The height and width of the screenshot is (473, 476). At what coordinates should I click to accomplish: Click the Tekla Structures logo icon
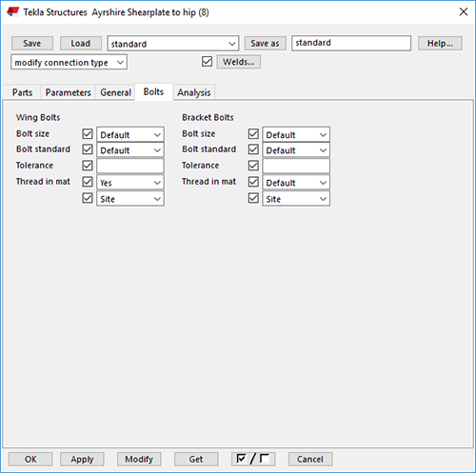pos(13,12)
